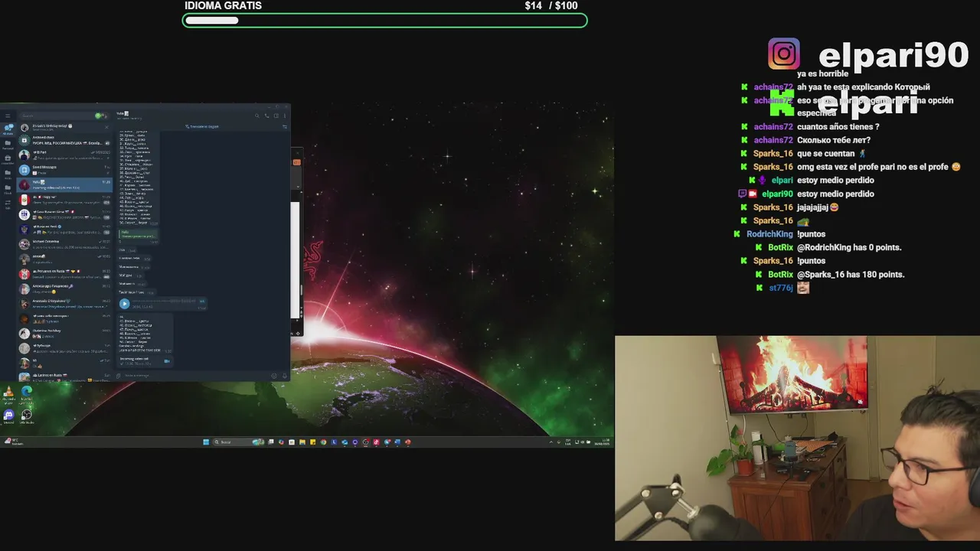Image resolution: width=980 pixels, height=551 pixels.
Task: Open the Latinos en Rusia group chat
Action: click(x=64, y=377)
